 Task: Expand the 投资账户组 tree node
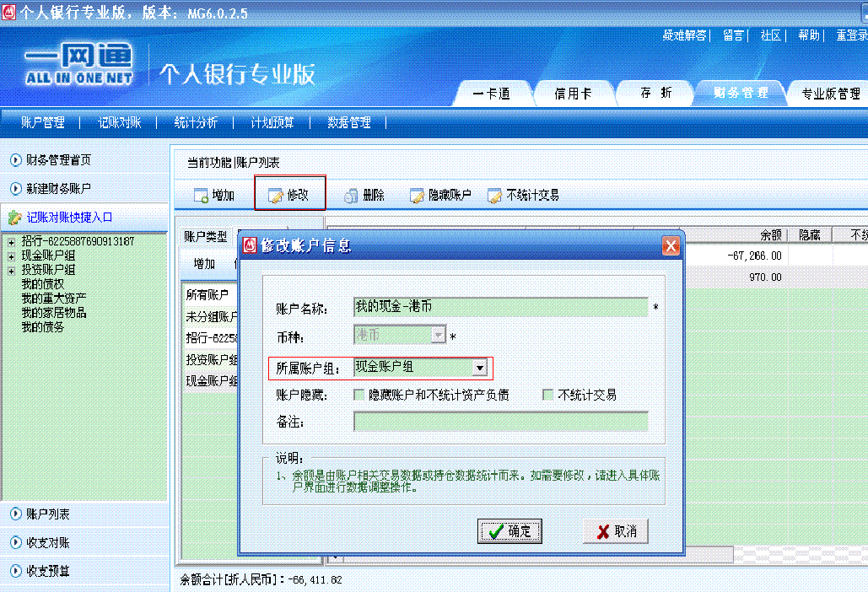pos(12,270)
